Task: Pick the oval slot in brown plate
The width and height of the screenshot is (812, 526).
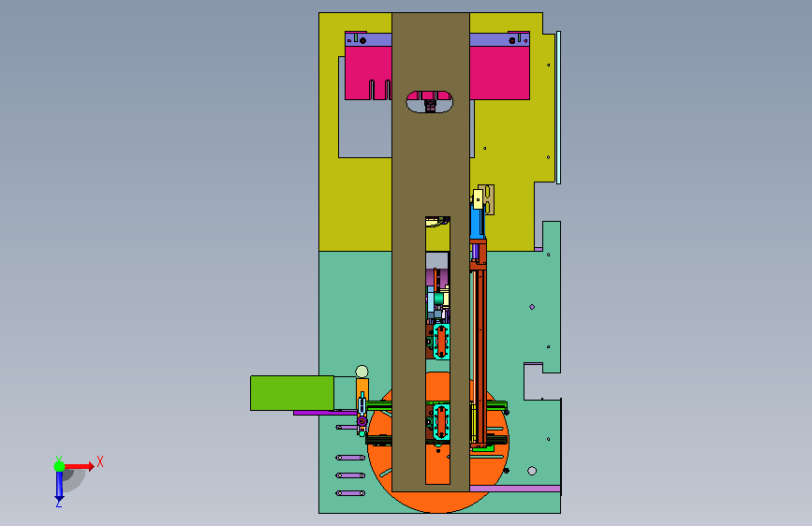Action: pyautogui.click(x=429, y=102)
